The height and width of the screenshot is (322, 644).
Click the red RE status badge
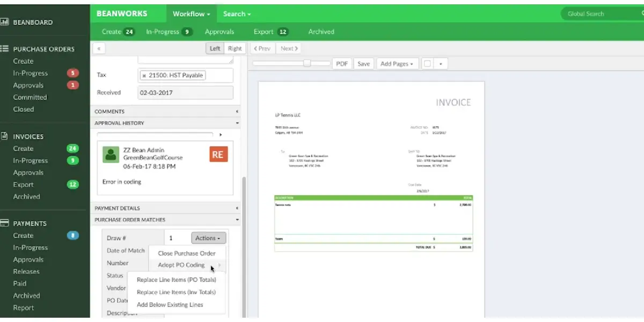click(218, 154)
